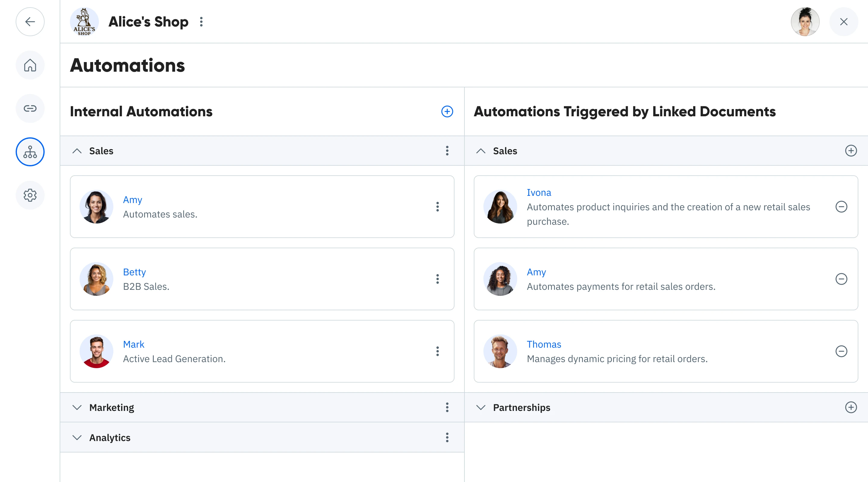Collapse the internal Sales section
The image size is (868, 482).
tap(77, 151)
